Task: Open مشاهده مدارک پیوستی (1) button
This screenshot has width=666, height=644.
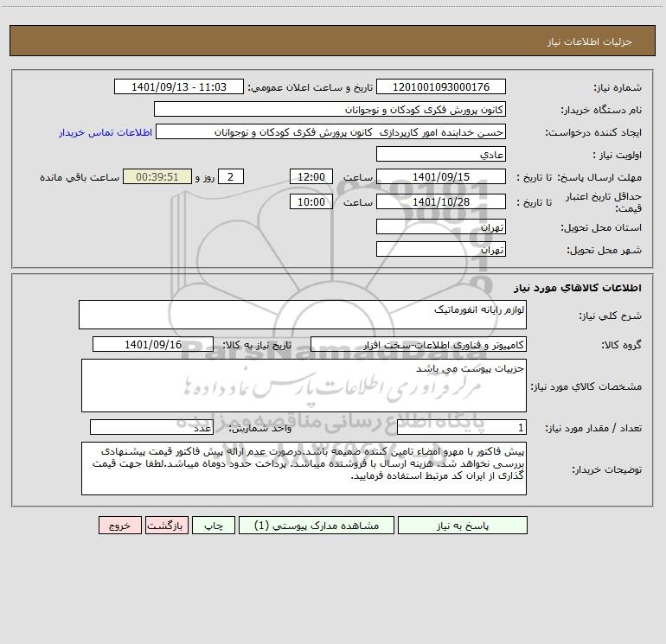Action: 316,525
